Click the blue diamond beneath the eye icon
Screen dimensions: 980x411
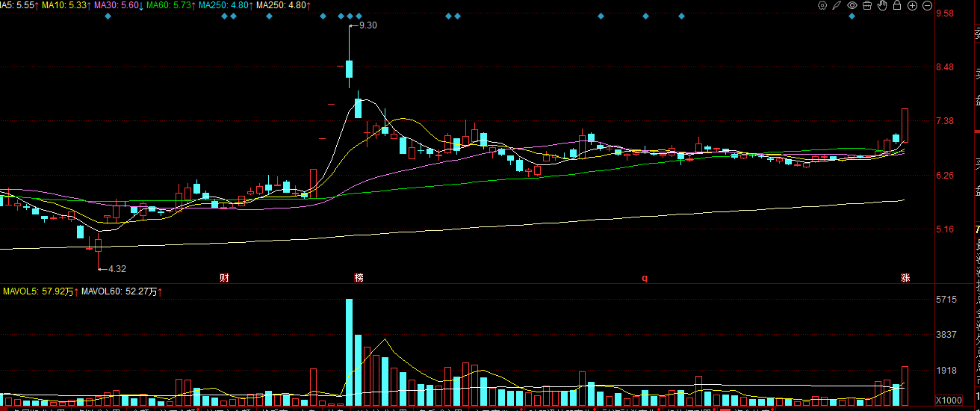tap(852, 16)
